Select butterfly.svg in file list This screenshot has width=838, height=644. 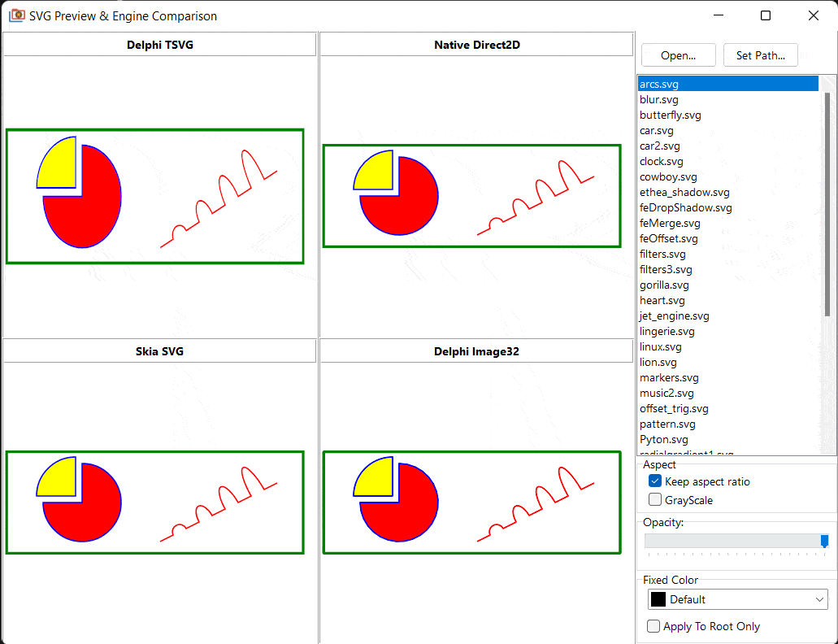pyautogui.click(x=670, y=115)
